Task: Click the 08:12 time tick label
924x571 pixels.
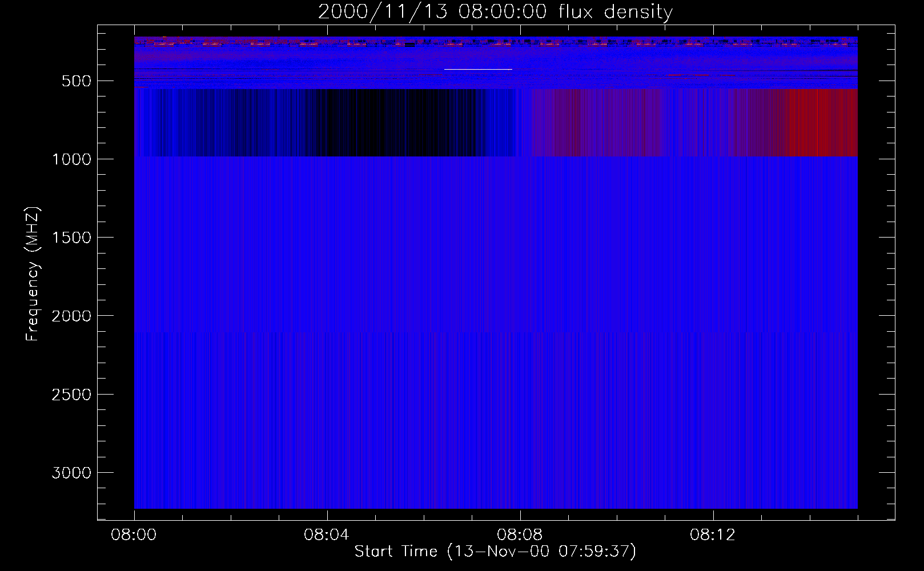Action: click(x=713, y=535)
